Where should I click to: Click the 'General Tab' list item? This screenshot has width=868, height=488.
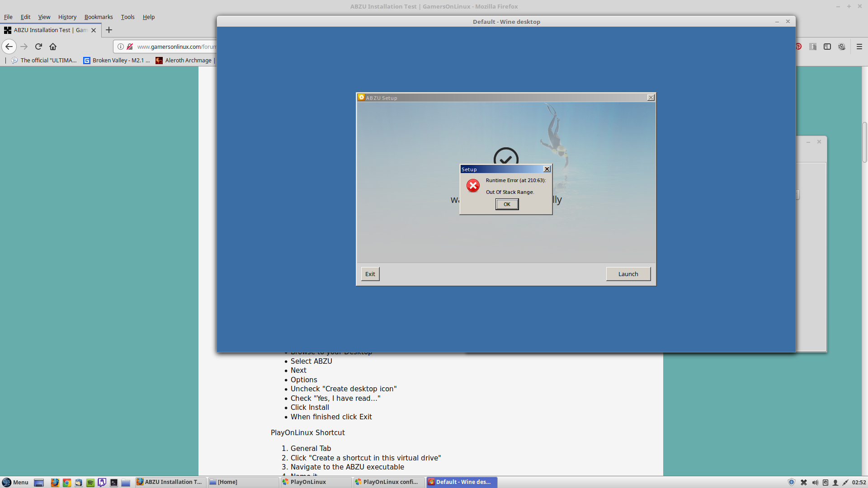[311, 448]
